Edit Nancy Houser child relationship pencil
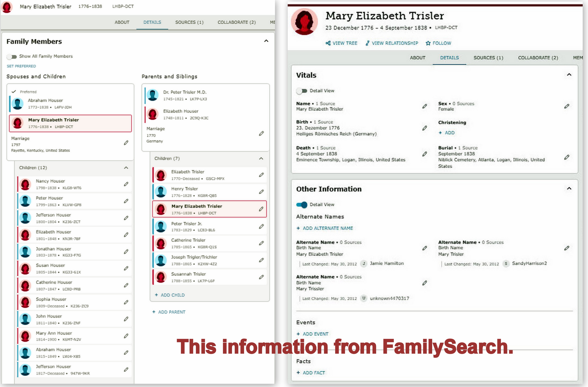Image resolution: width=588 pixels, height=387 pixels. click(x=126, y=184)
